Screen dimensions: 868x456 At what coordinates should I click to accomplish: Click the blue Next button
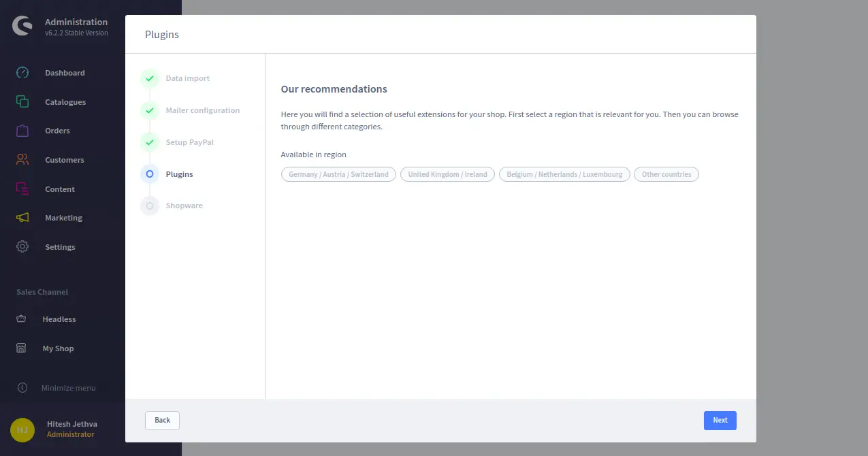pyautogui.click(x=720, y=420)
